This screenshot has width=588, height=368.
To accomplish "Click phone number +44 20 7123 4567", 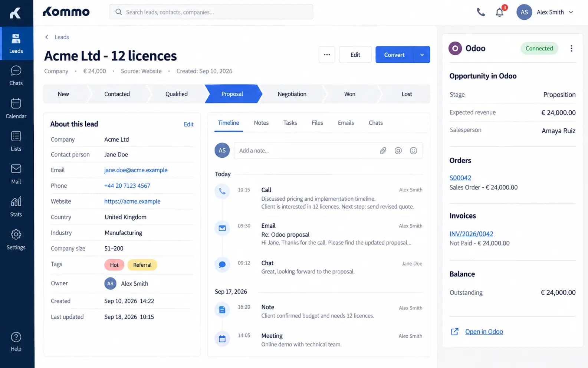I will click(x=127, y=186).
